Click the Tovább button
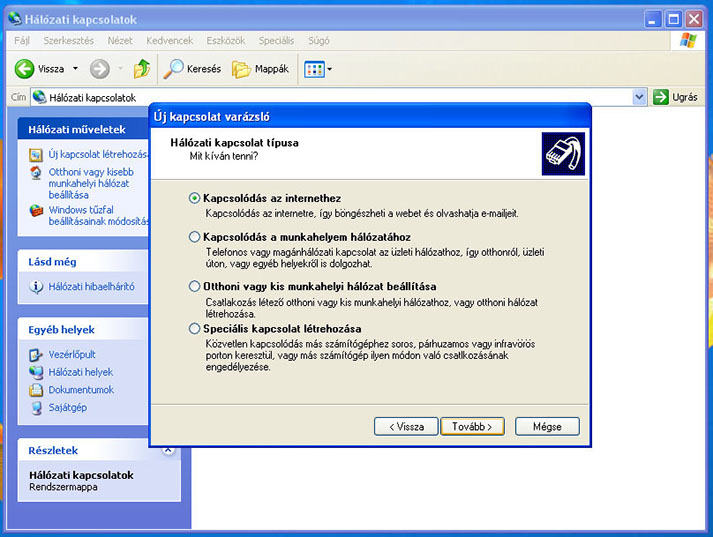Screen dimensions: 713x537 [x=472, y=427]
